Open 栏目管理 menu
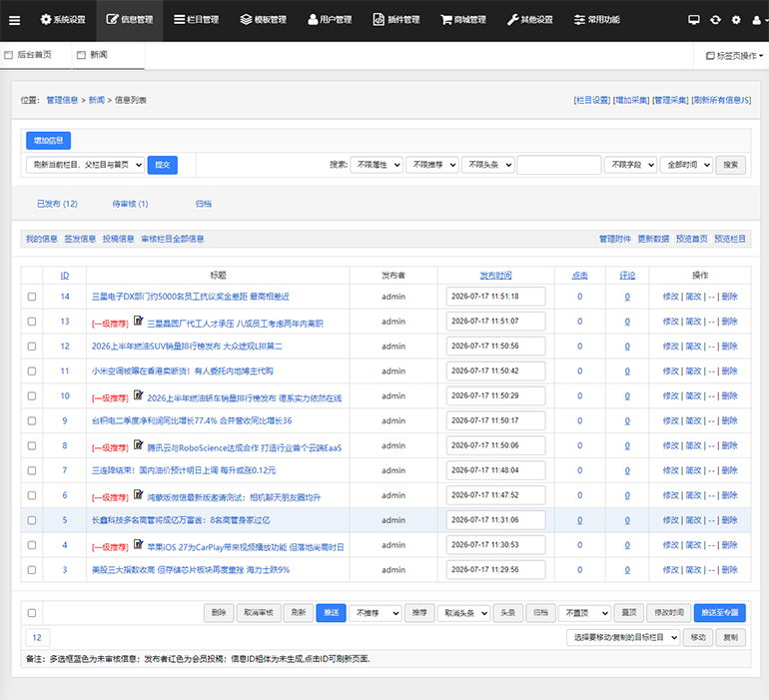This screenshot has height=700, width=769. coord(196,20)
